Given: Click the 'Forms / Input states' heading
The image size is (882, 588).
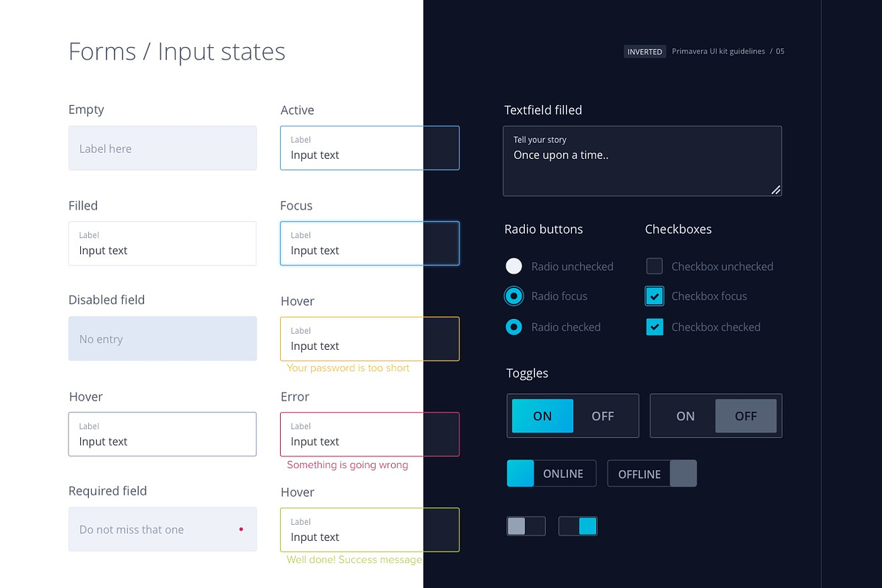Looking at the screenshot, I should pos(176,51).
